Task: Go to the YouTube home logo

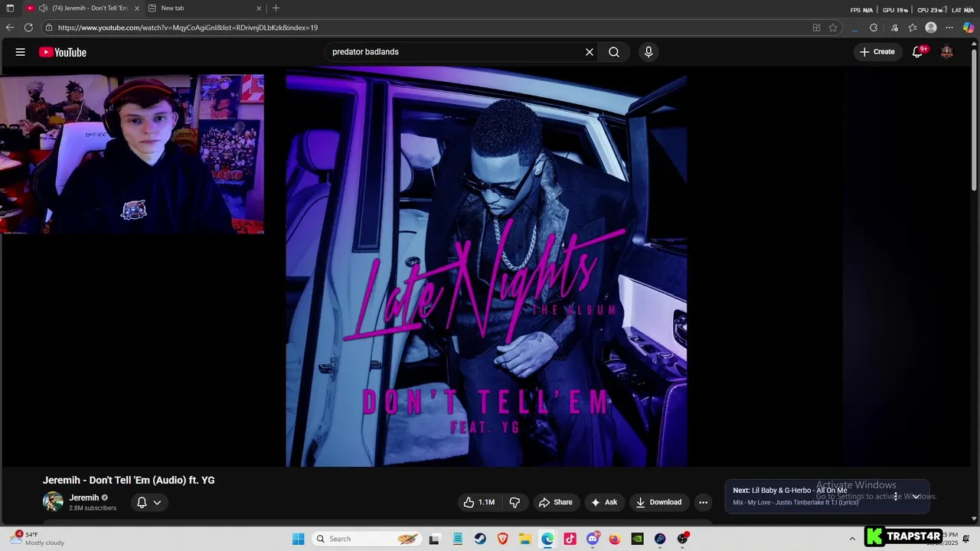Action: point(63,52)
